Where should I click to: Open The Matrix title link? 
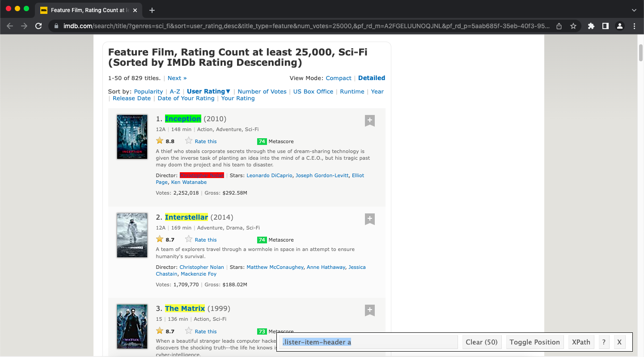(185, 308)
